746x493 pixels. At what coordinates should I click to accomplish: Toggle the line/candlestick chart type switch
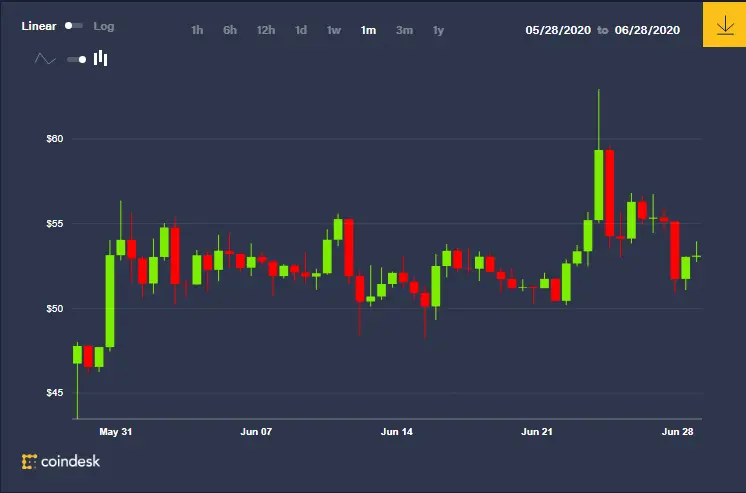click(77, 59)
